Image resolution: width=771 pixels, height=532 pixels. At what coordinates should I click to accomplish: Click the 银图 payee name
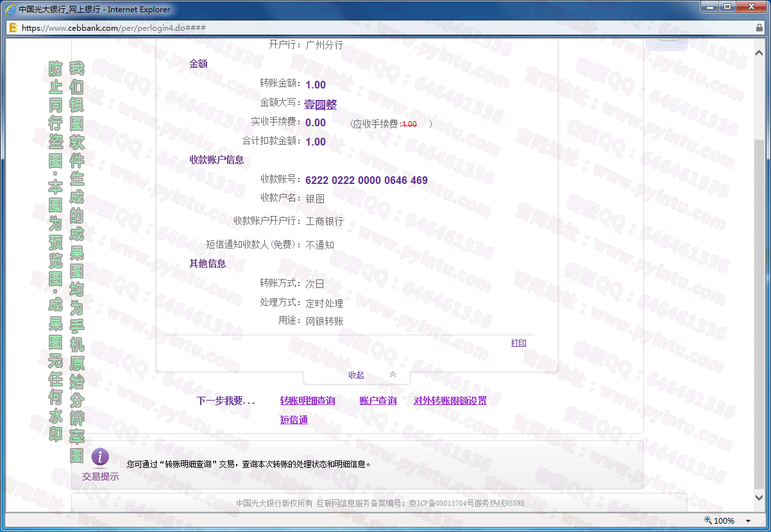pos(314,199)
